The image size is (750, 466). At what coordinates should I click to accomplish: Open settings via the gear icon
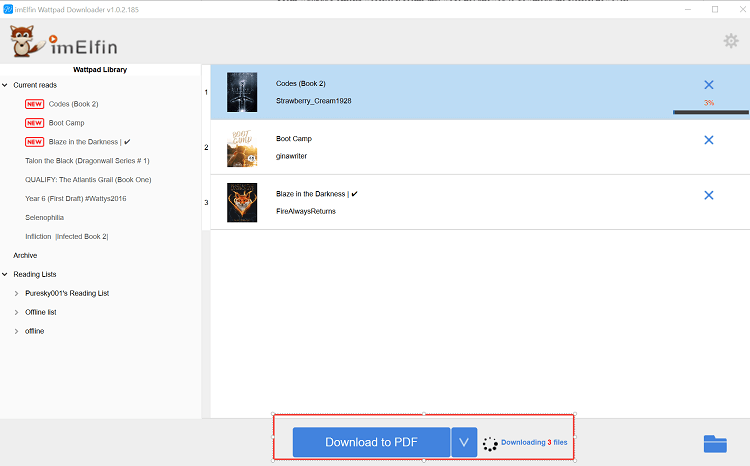(730, 41)
